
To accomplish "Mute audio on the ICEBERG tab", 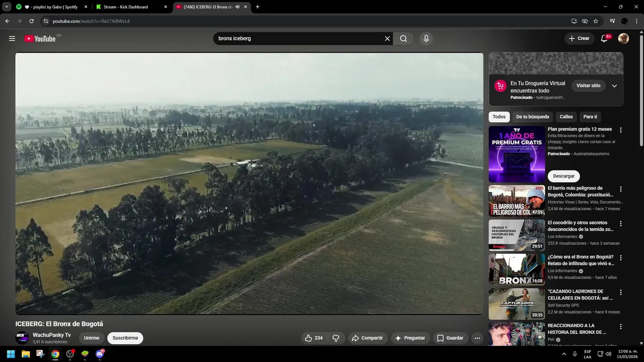I will point(237,7).
